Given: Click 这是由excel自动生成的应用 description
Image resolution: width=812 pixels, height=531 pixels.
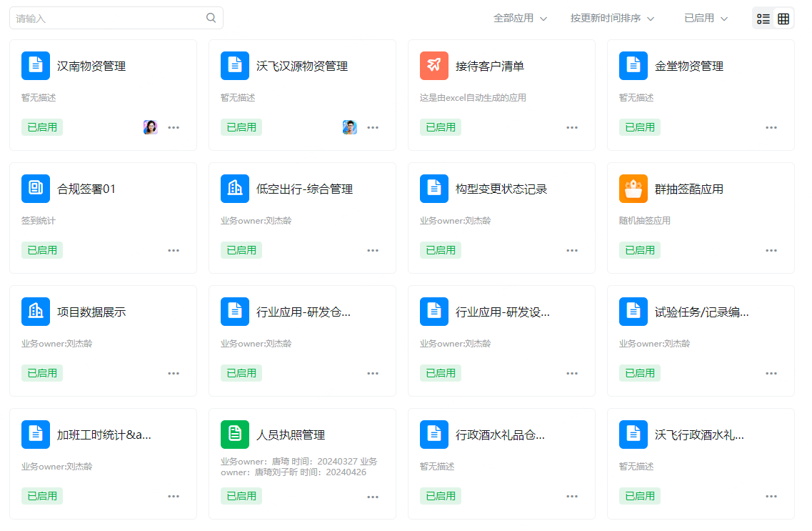Looking at the screenshot, I should (473, 97).
